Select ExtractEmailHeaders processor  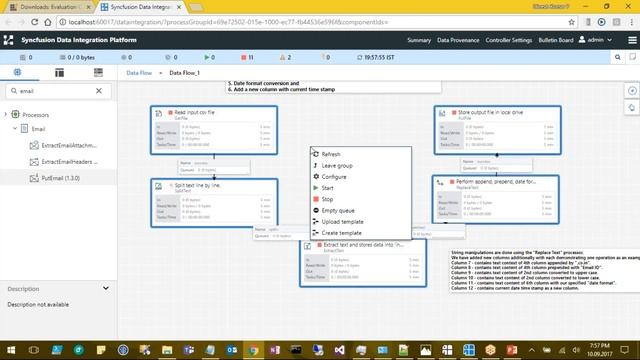64,162
